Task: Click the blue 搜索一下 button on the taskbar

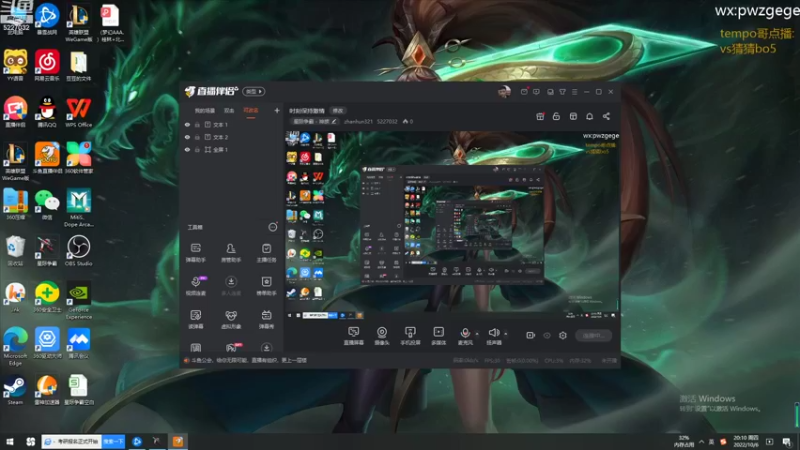Action: point(113,441)
